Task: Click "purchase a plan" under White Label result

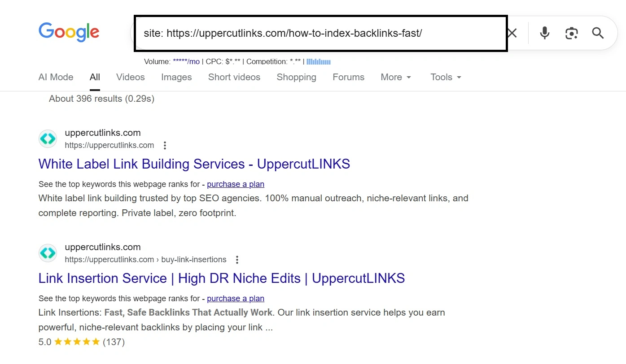Action: point(236,184)
